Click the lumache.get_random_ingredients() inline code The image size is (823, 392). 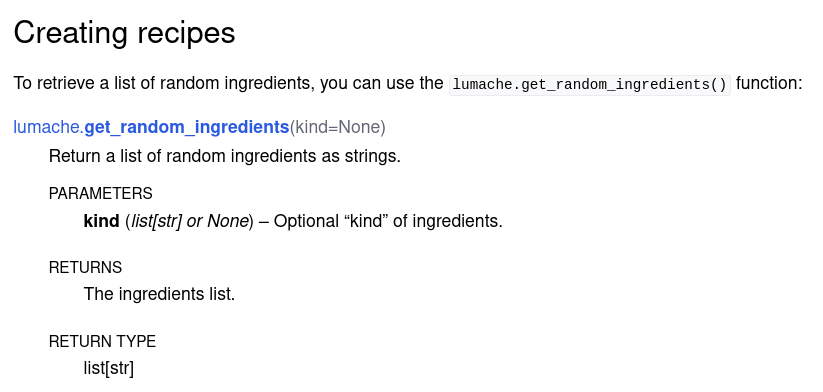[x=590, y=84]
